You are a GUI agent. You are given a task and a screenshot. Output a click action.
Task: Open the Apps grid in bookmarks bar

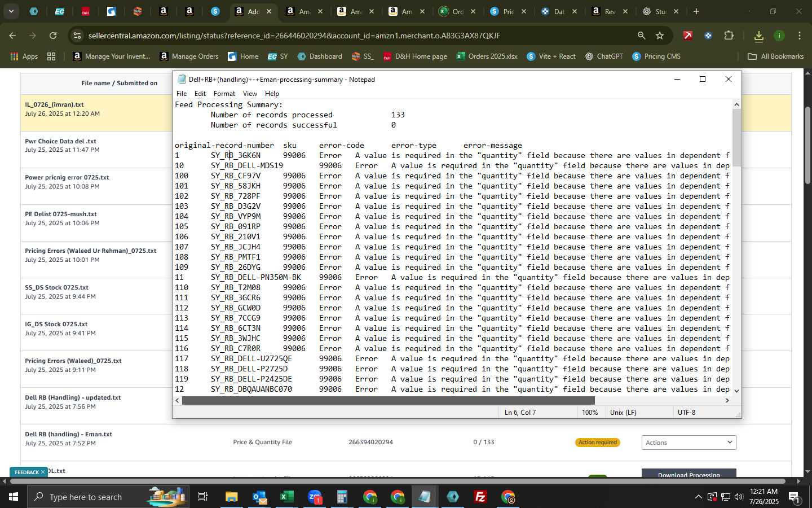tap(24, 56)
